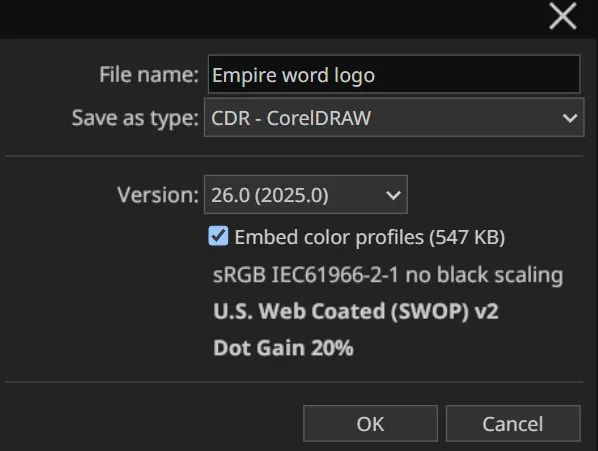
Task: Click the U.S. Web Coated (SWOP) v2 text
Action: tap(356, 311)
